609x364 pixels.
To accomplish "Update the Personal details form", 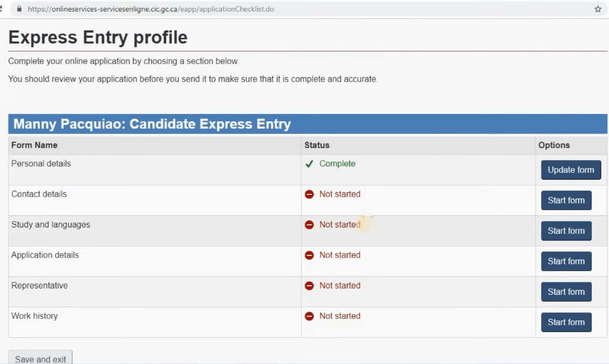I will pos(571,170).
